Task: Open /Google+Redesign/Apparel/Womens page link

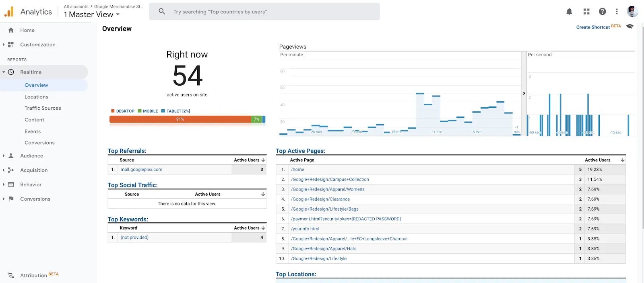Action: coord(328,189)
